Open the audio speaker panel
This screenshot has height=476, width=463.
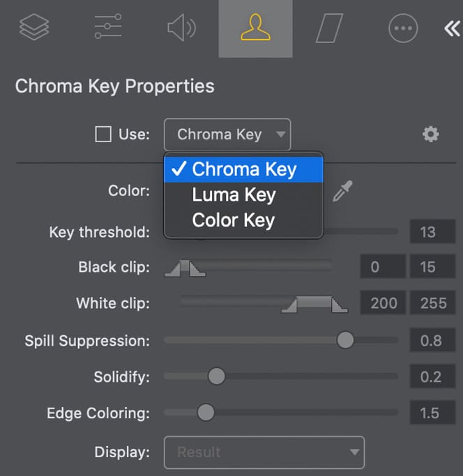[181, 28]
